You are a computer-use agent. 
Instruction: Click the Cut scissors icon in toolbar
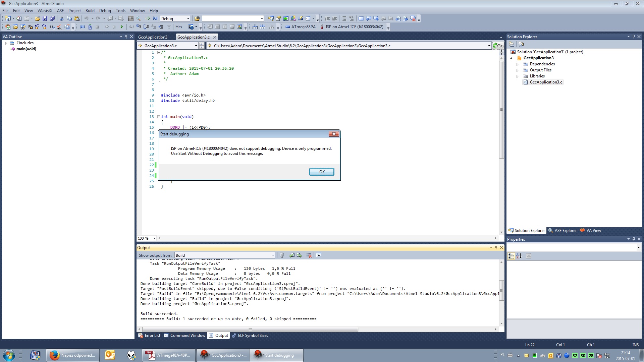62,19
